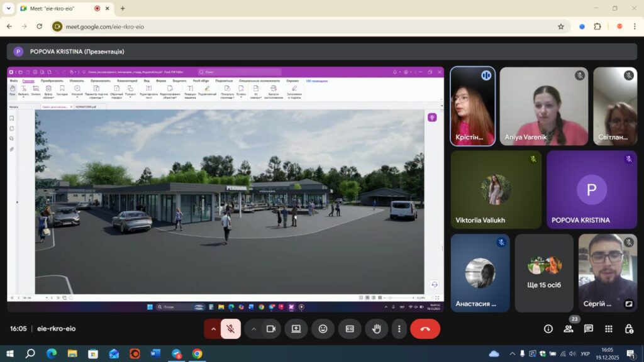Open Telegram from the Windows taskbar
The height and width of the screenshot is (362, 644).
coord(176,354)
